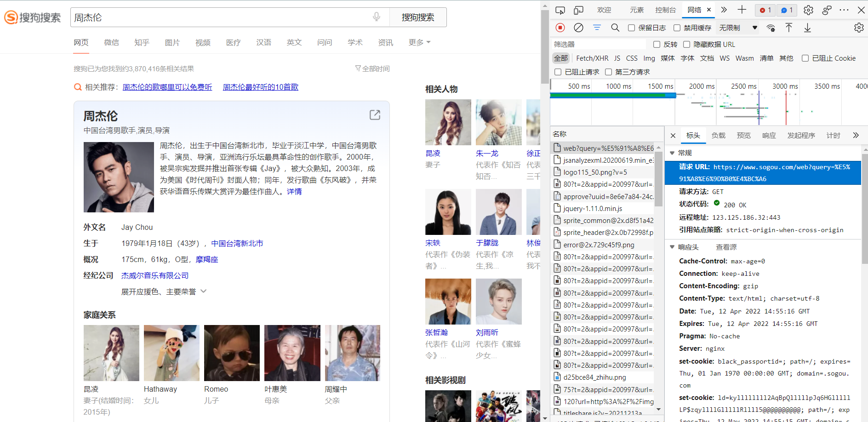The height and width of the screenshot is (422, 868).
Task: Click the 筛选器 filter input
Action: 599,45
